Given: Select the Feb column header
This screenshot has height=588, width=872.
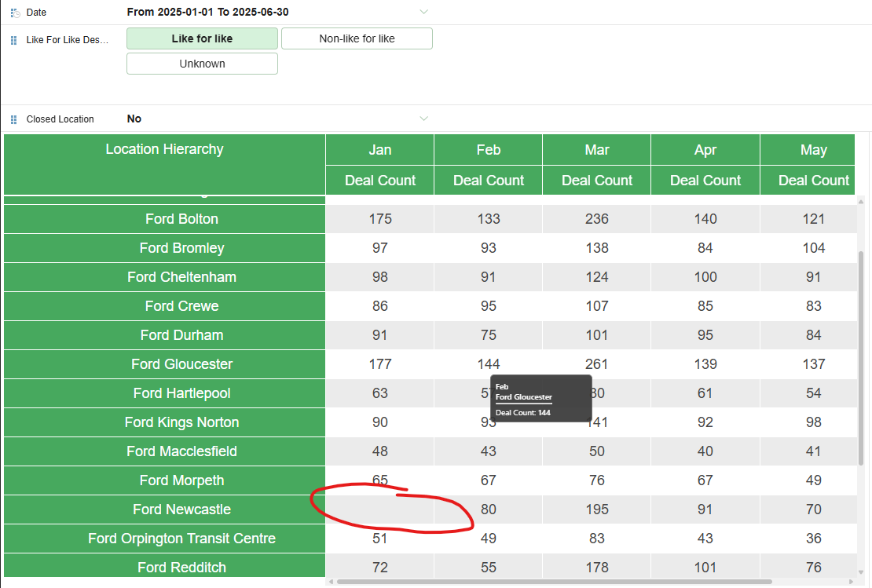Looking at the screenshot, I should pyautogui.click(x=489, y=149).
